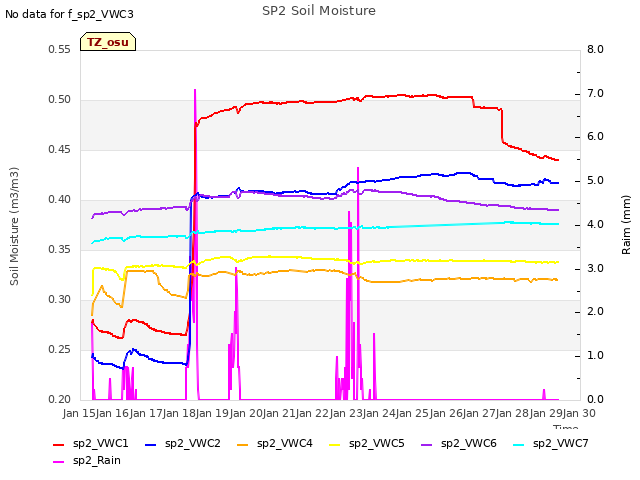Click the Jan 30 x-axis tick label
Viewport: 640px width, 480px height.
tap(579, 414)
